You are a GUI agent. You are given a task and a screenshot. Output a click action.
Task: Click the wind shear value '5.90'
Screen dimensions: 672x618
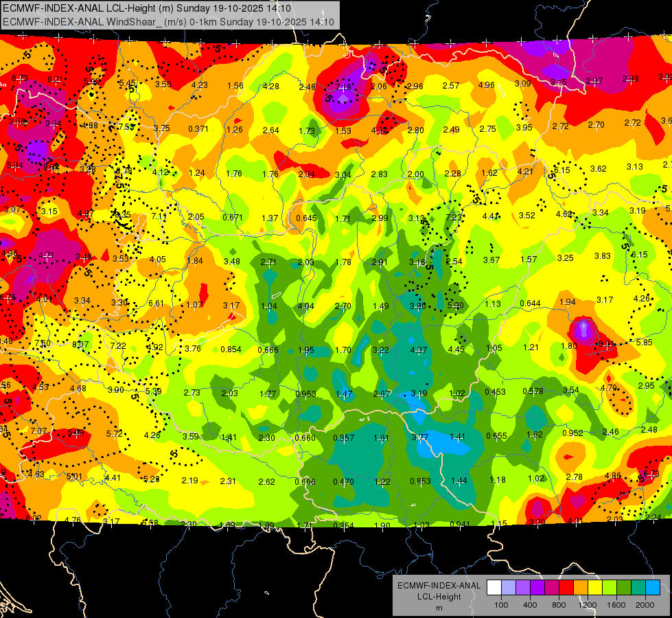(456, 306)
